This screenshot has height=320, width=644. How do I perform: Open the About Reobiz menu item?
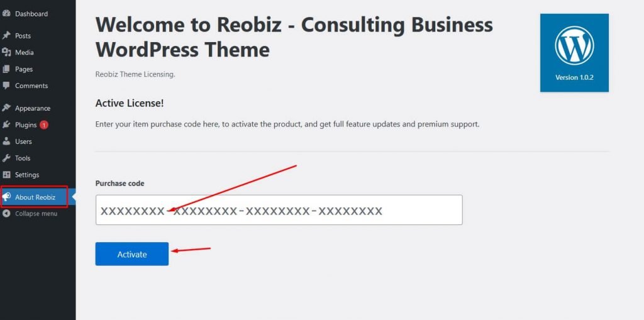[35, 197]
